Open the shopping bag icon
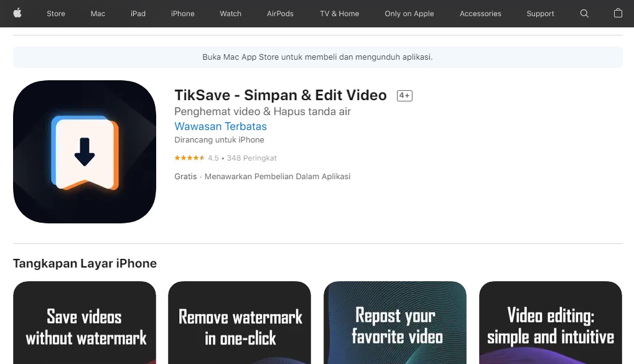Image resolution: width=634 pixels, height=364 pixels. tap(618, 13)
